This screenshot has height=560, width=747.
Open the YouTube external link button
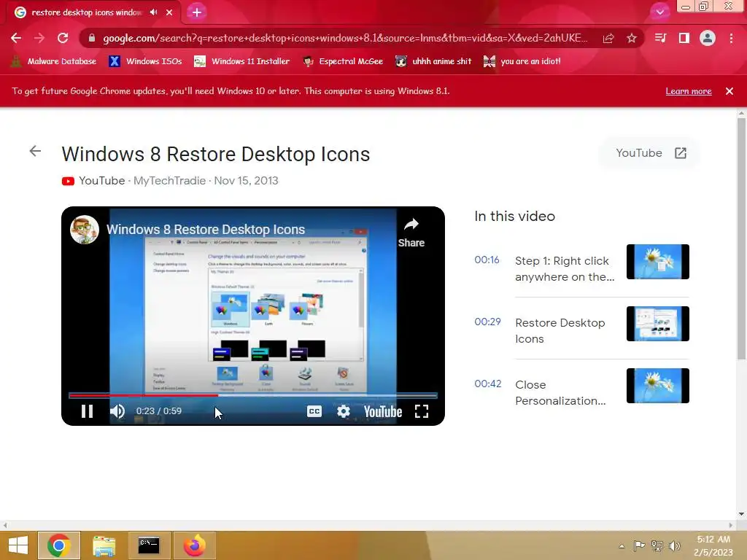pyautogui.click(x=651, y=153)
